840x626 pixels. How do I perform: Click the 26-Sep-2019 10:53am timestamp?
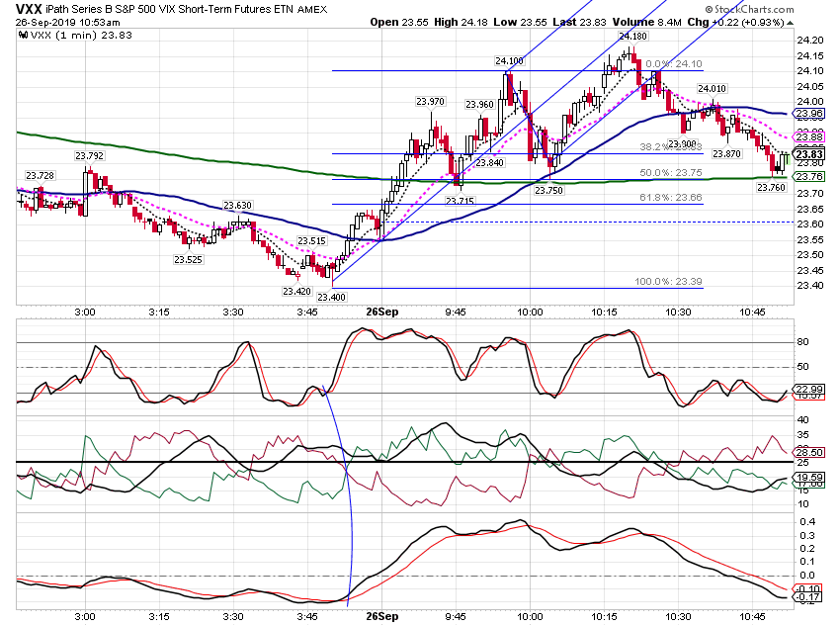pyautogui.click(x=68, y=23)
